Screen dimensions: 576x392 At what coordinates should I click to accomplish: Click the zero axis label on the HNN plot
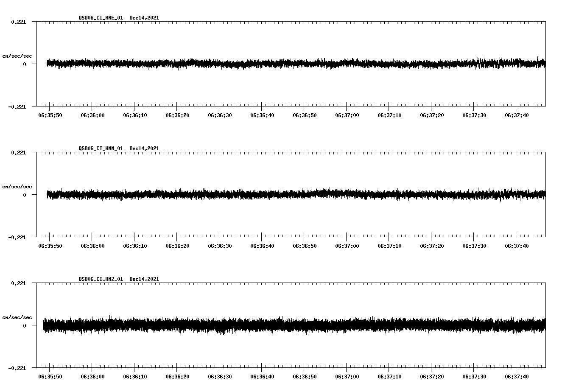[x=25, y=195]
